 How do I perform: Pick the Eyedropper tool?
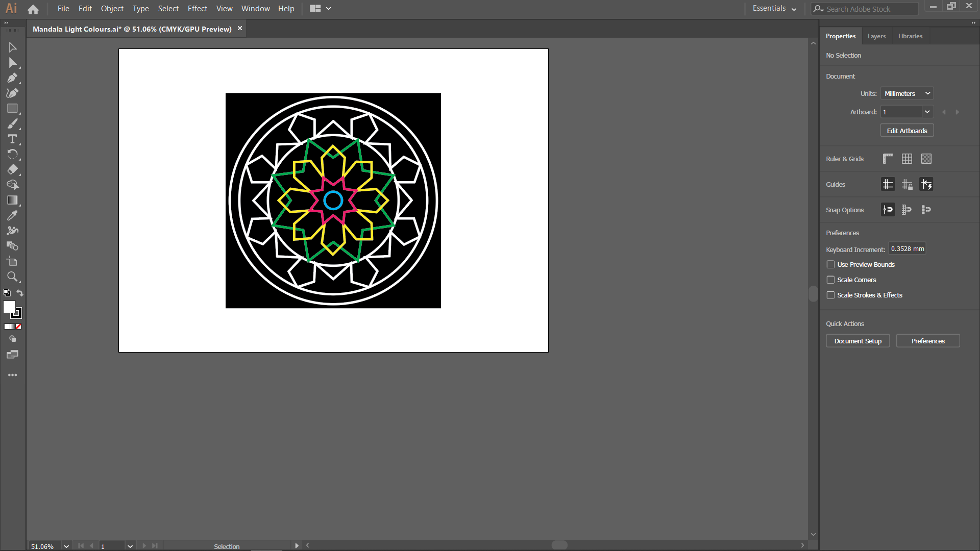point(12,215)
